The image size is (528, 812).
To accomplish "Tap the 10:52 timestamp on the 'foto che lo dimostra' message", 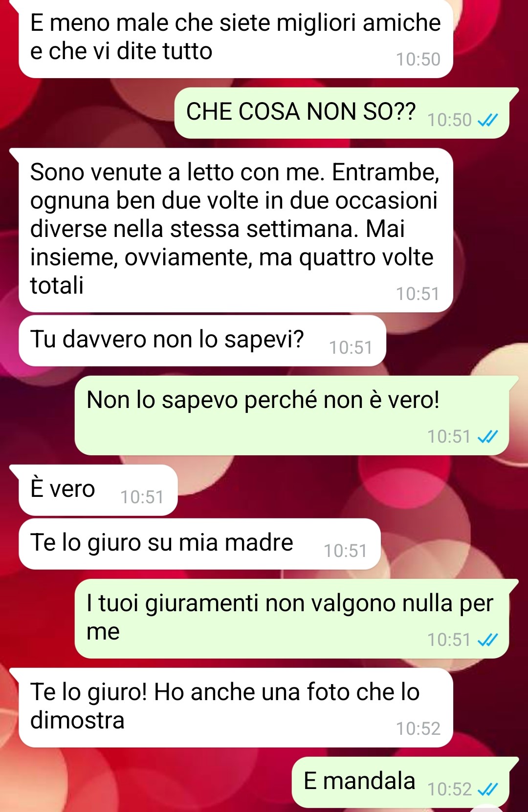I will click(x=418, y=728).
